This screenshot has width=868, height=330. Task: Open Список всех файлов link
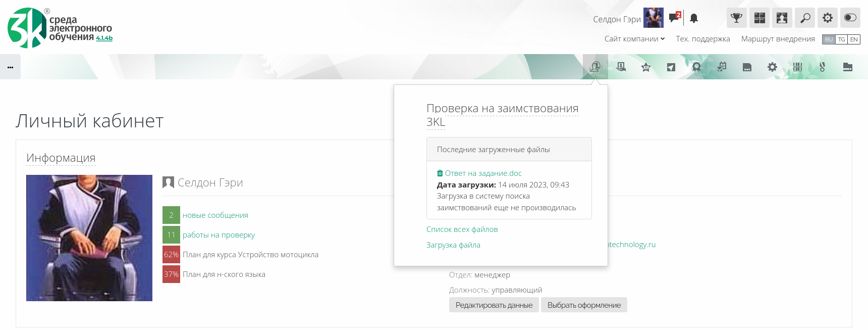point(462,229)
